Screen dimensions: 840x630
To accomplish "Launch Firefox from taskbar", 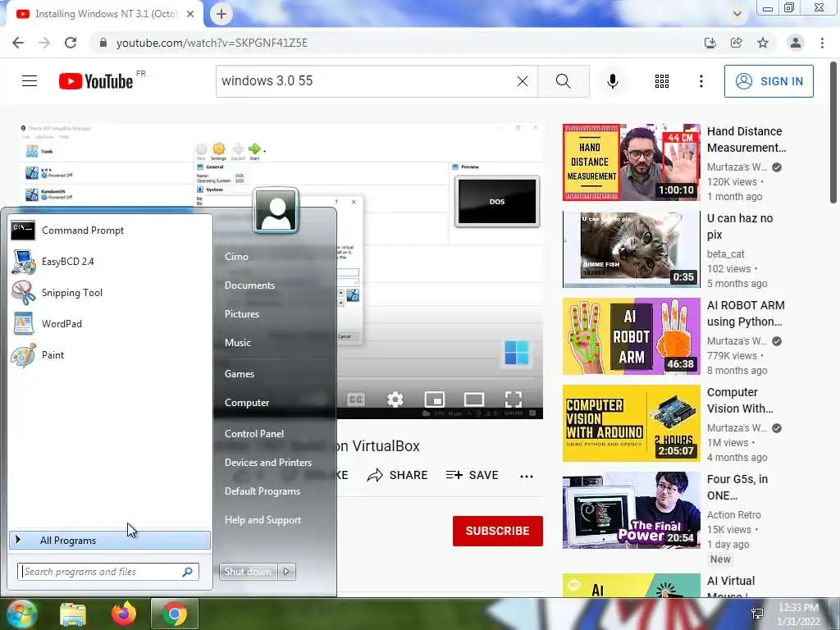I will pyautogui.click(x=124, y=614).
